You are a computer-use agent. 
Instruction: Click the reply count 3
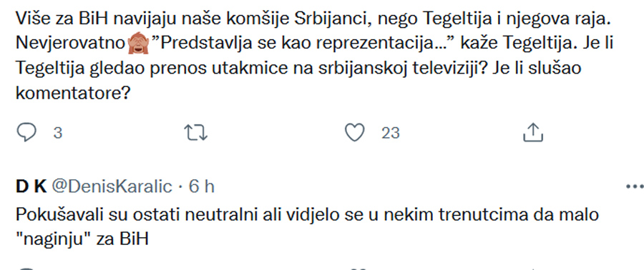tap(58, 134)
